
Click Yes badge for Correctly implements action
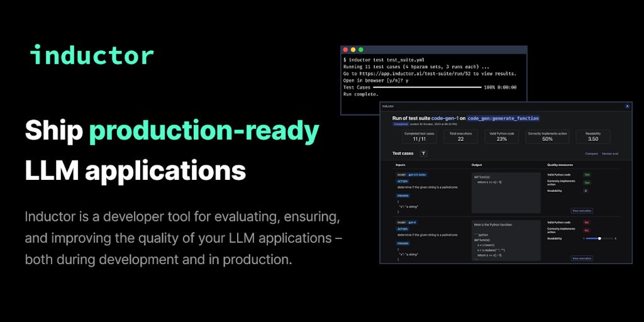tap(587, 182)
